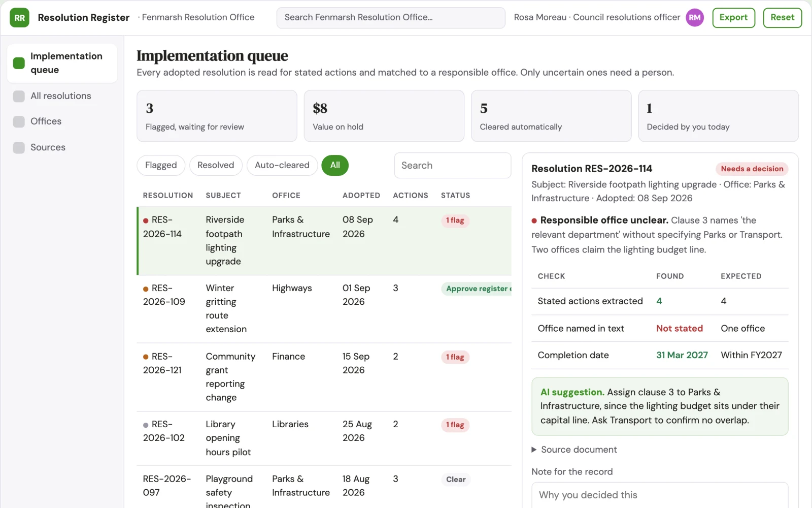The image size is (812, 508).
Task: Sort by the Status column header
Action: pos(456,196)
